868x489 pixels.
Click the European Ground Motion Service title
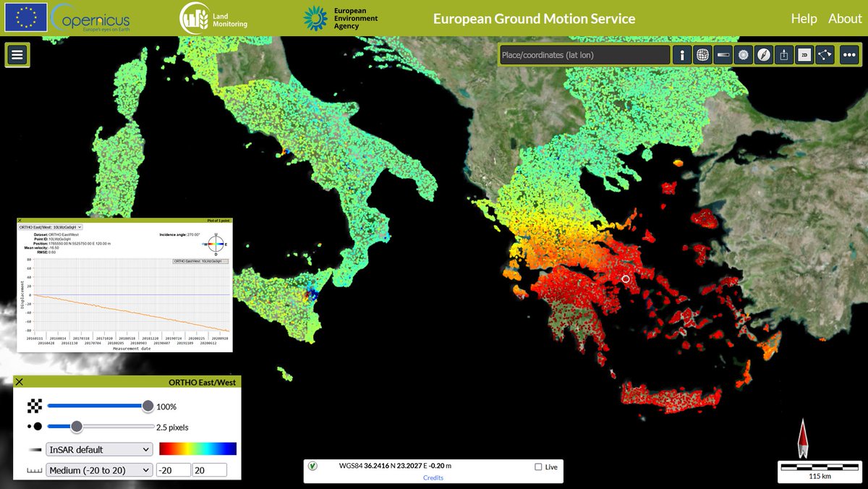(x=535, y=19)
